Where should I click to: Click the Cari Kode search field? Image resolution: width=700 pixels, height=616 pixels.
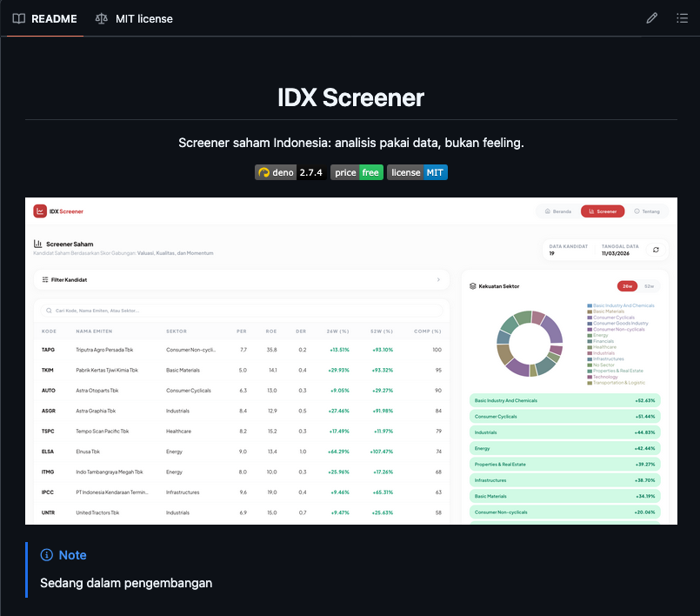coord(242,311)
